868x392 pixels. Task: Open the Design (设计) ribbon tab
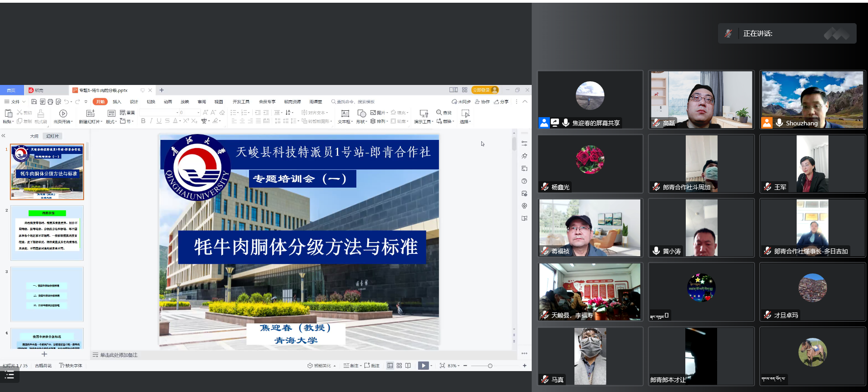(134, 102)
